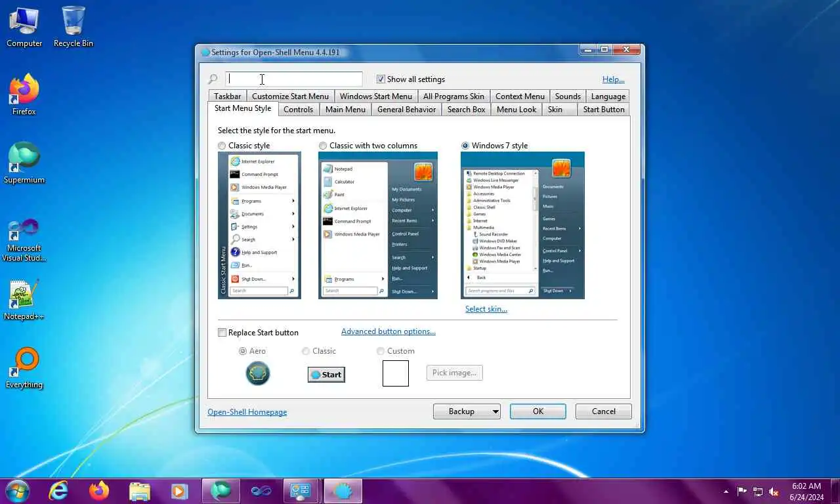
Task: Select the Everything desktop shortcut
Action: click(x=24, y=368)
